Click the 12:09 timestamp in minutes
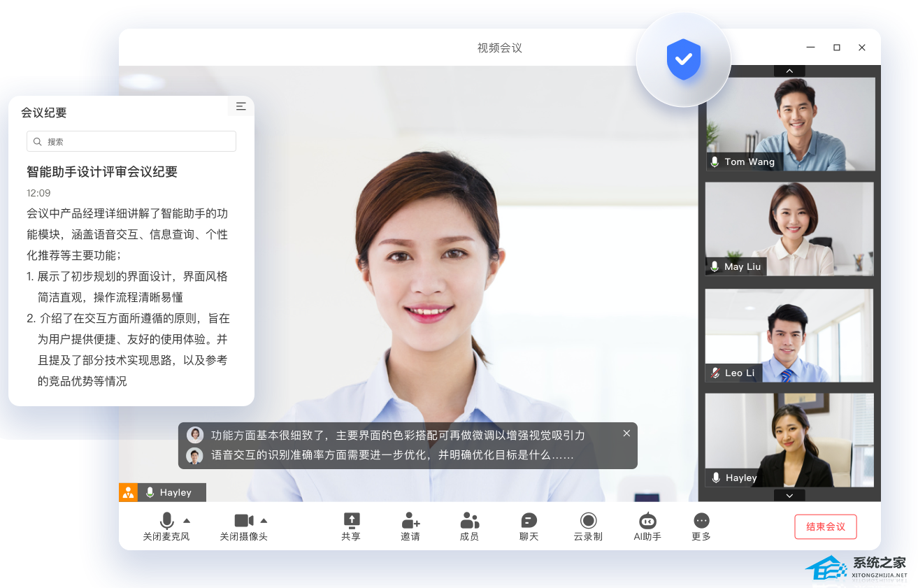 (x=38, y=193)
